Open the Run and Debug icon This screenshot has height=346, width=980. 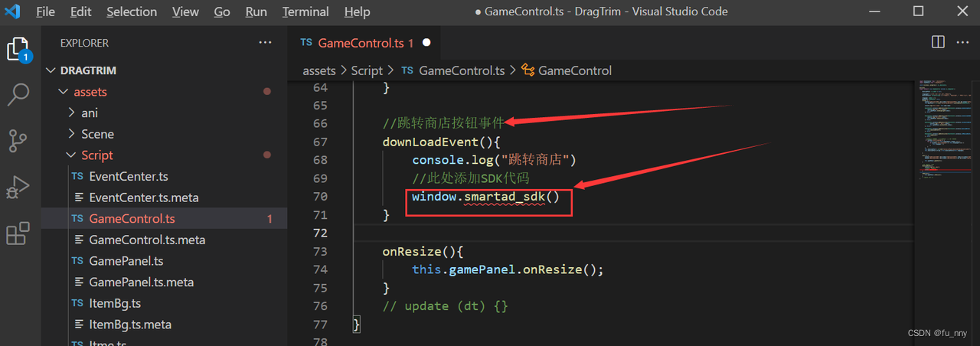point(18,187)
